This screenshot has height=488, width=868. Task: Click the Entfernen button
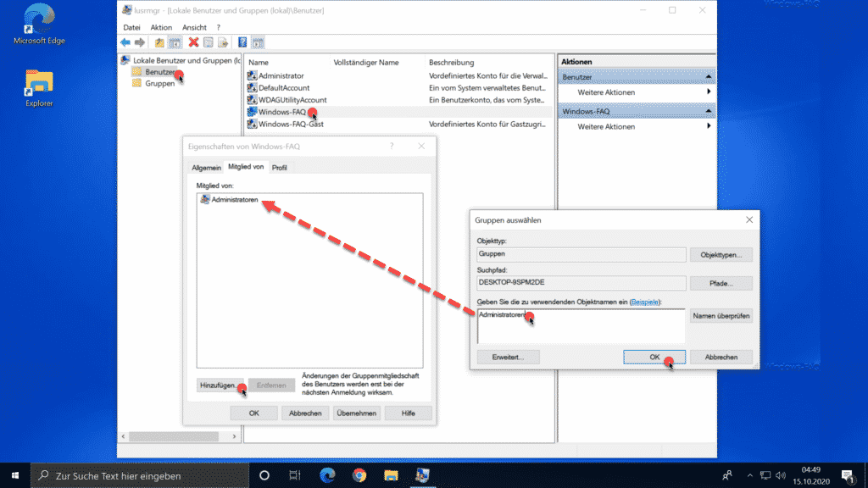[x=271, y=385]
